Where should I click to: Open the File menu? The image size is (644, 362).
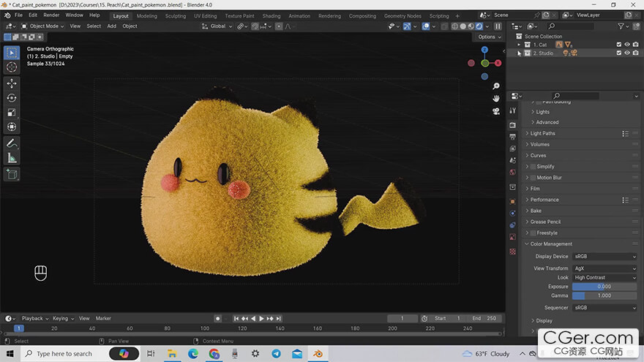click(18, 15)
